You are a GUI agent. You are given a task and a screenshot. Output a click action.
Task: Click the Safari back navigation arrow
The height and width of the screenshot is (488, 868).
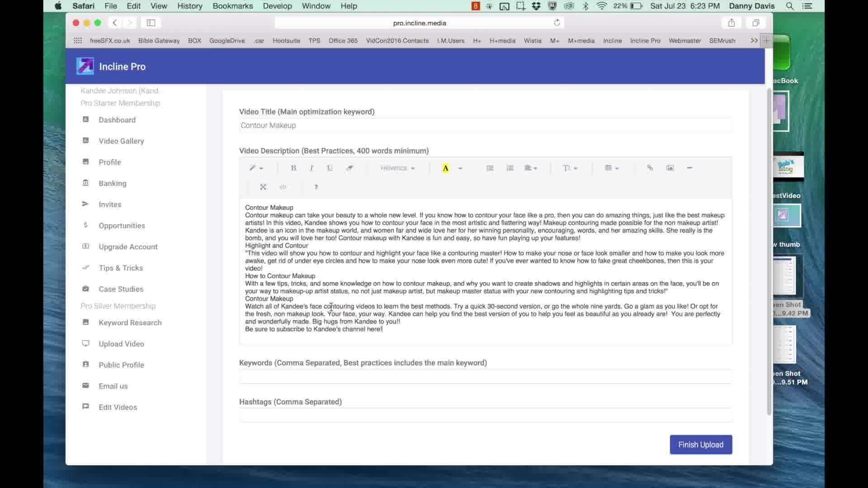[115, 23]
